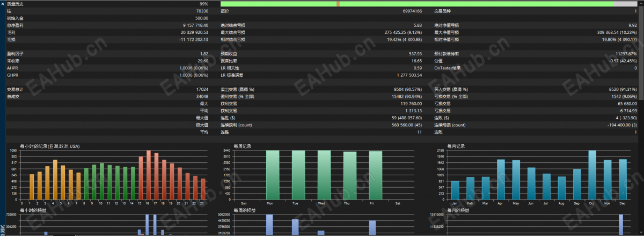The height and width of the screenshot is (236, 644).
Task: Select max balance drawdown 275 425.25 (9.12%)
Action: click(404, 32)
